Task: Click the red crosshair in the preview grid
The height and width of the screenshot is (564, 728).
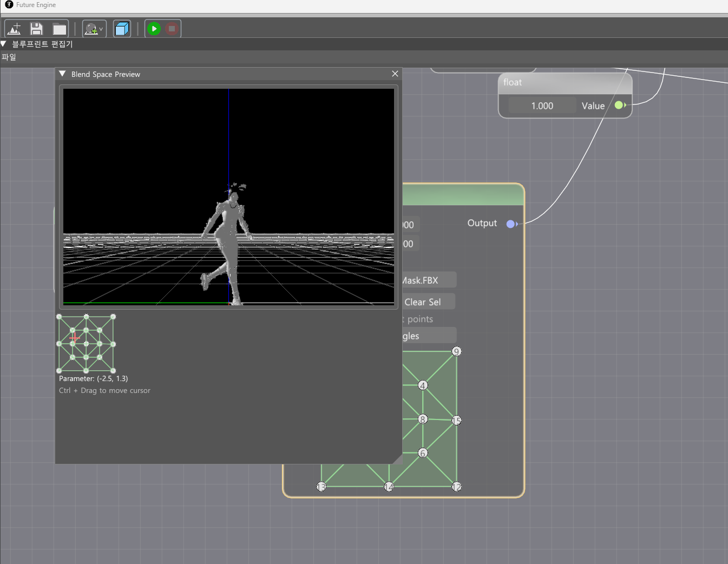Action: (x=74, y=338)
